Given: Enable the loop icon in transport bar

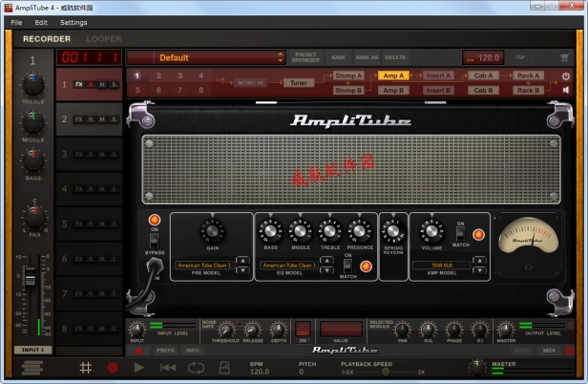Looking at the screenshot, I should point(196,368).
